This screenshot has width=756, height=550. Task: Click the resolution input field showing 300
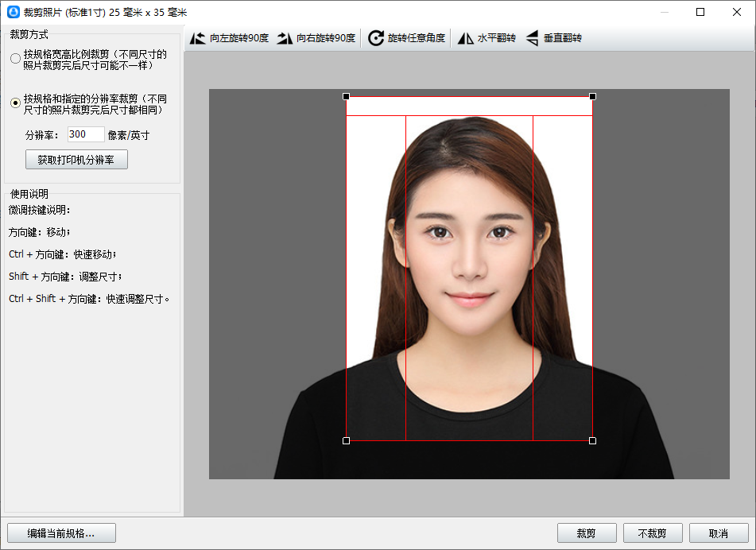(86, 134)
